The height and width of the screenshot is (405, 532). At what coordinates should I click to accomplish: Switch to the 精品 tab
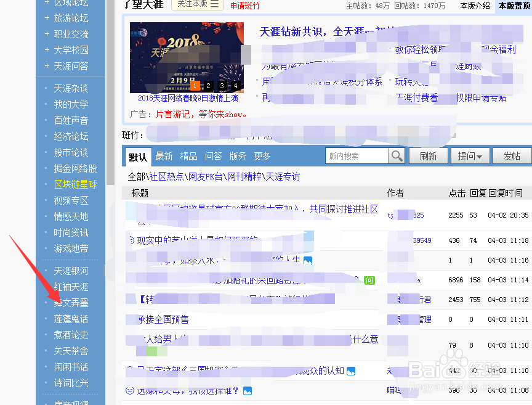coord(188,157)
